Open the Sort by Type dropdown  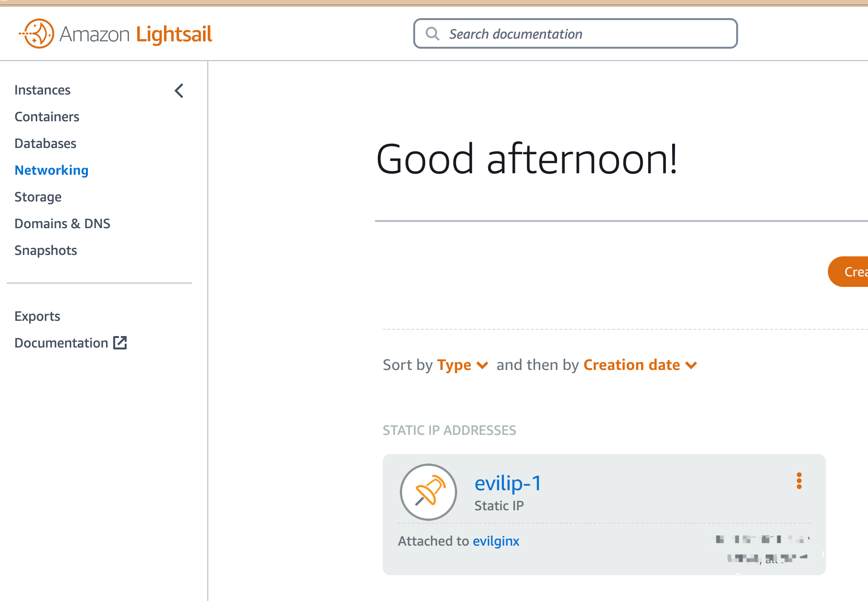pos(462,365)
